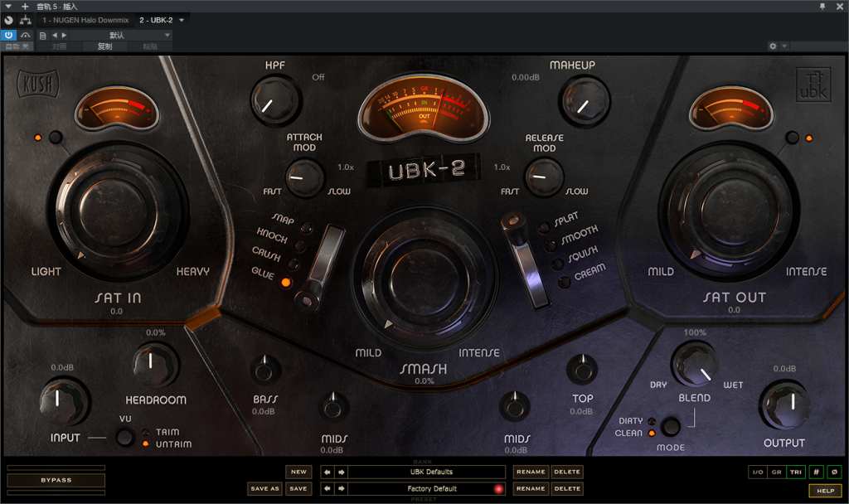This screenshot has width=849, height=504.
Task: Select the SMOOTH saturation mode
Action: point(551,246)
